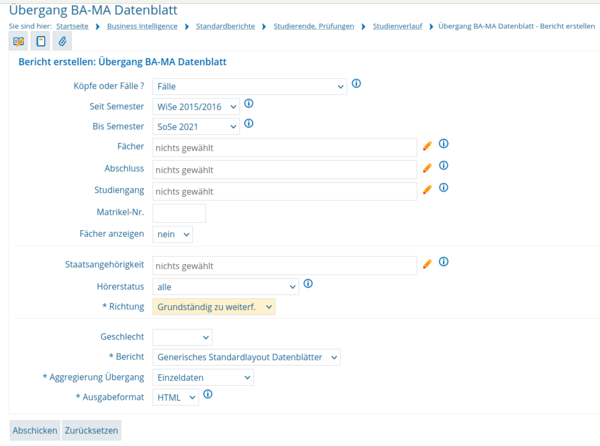Edit Staatsangehörigkeit with pencil icon
This screenshot has width=600, height=446.
(427, 264)
